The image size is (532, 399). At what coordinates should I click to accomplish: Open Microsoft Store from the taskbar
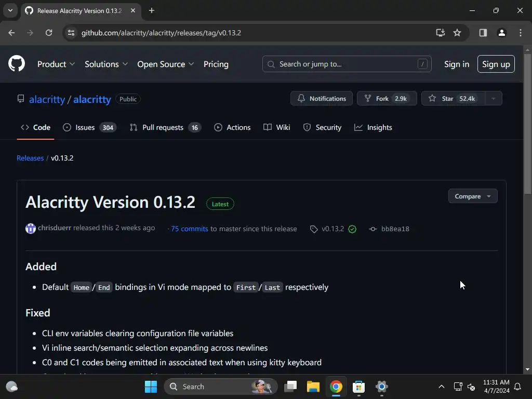click(x=358, y=387)
